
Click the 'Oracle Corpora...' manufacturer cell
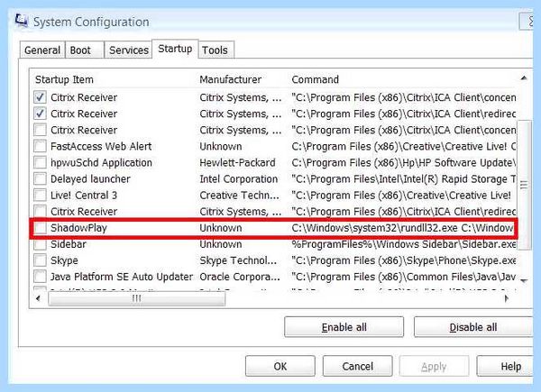(240, 277)
